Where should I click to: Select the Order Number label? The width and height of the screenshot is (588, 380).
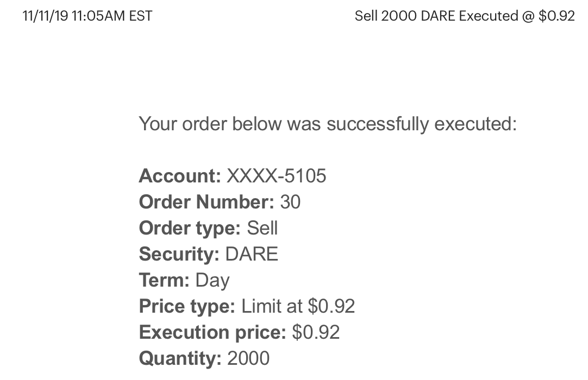[x=207, y=202]
